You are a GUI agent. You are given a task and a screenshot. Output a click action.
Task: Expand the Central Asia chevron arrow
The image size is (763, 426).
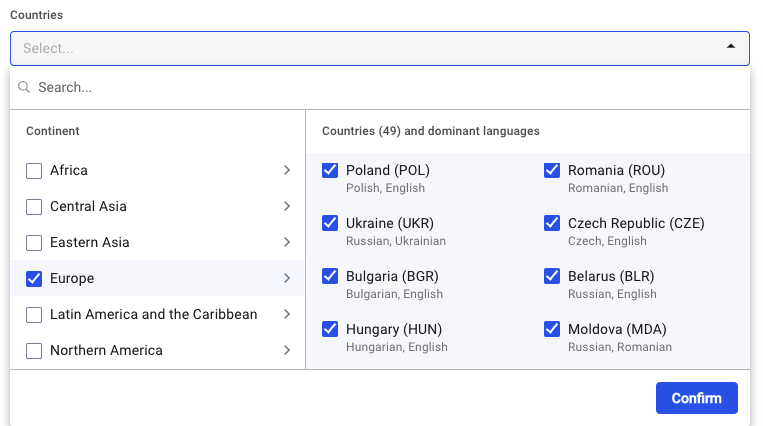(287, 207)
